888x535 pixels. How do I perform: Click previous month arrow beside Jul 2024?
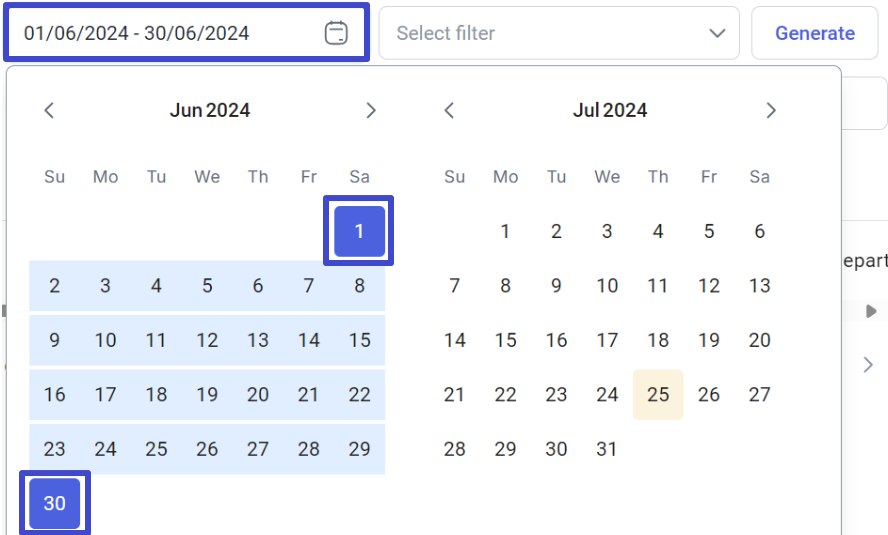(449, 110)
